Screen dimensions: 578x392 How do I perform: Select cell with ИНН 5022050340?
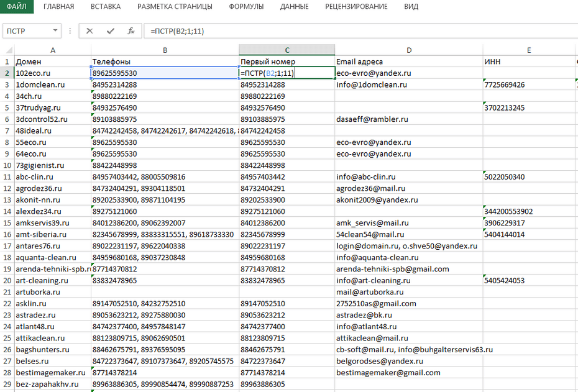[529, 177]
